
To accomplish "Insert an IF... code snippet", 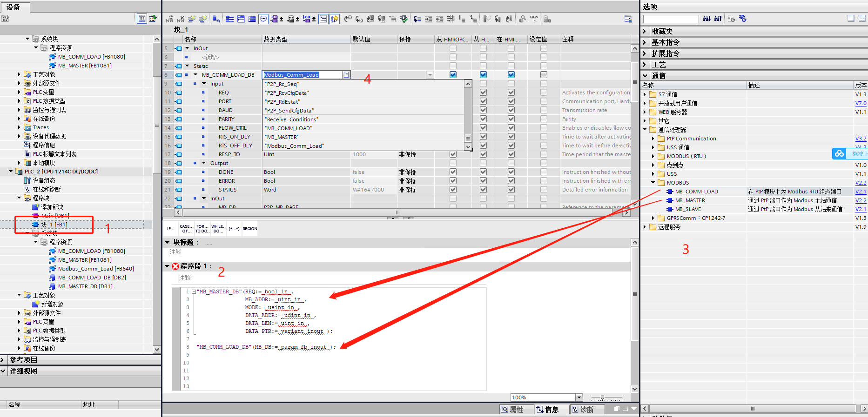I will [x=171, y=229].
